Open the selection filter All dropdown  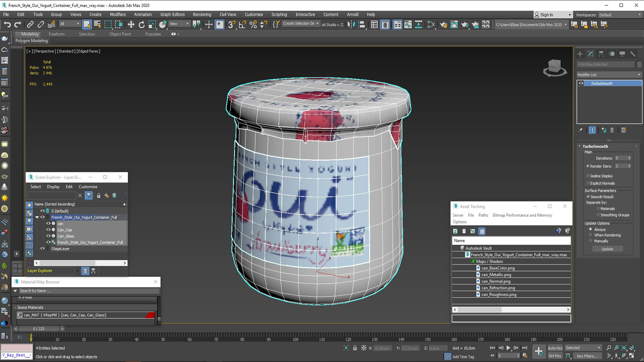[70, 24]
